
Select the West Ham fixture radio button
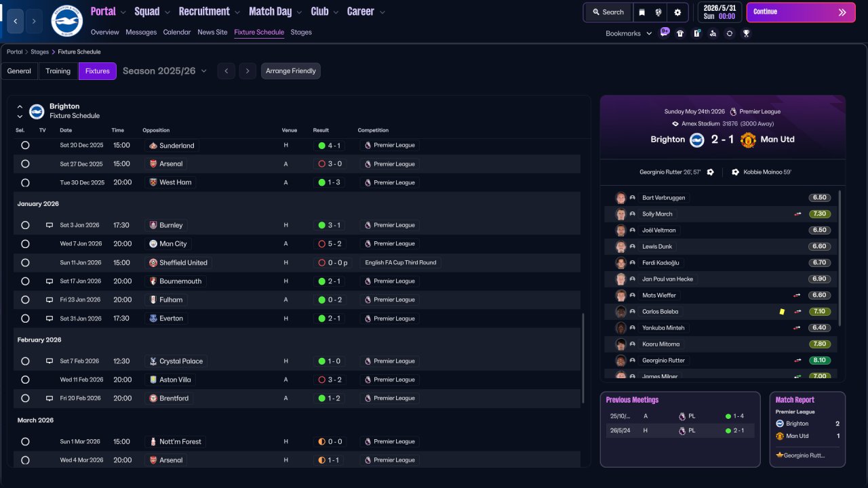(25, 182)
